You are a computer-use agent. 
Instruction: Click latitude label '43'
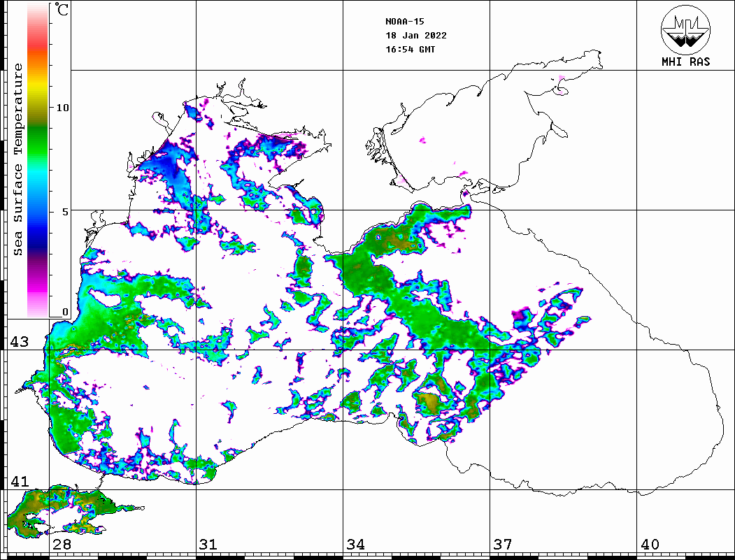coord(19,342)
